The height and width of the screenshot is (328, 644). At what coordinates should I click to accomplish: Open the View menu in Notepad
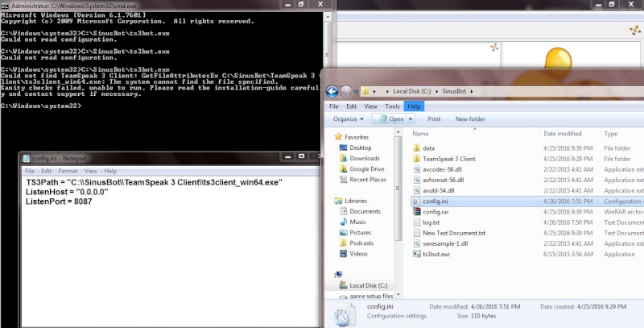pos(91,171)
